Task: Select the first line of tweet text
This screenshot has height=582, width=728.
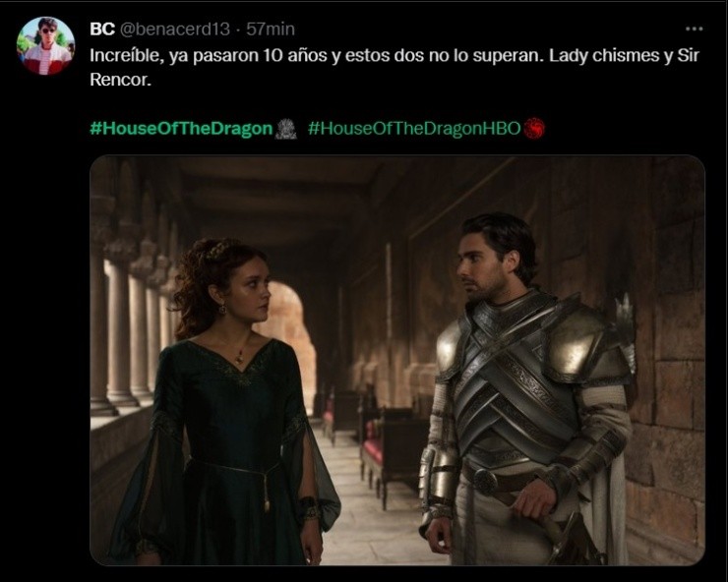Action: coord(394,56)
